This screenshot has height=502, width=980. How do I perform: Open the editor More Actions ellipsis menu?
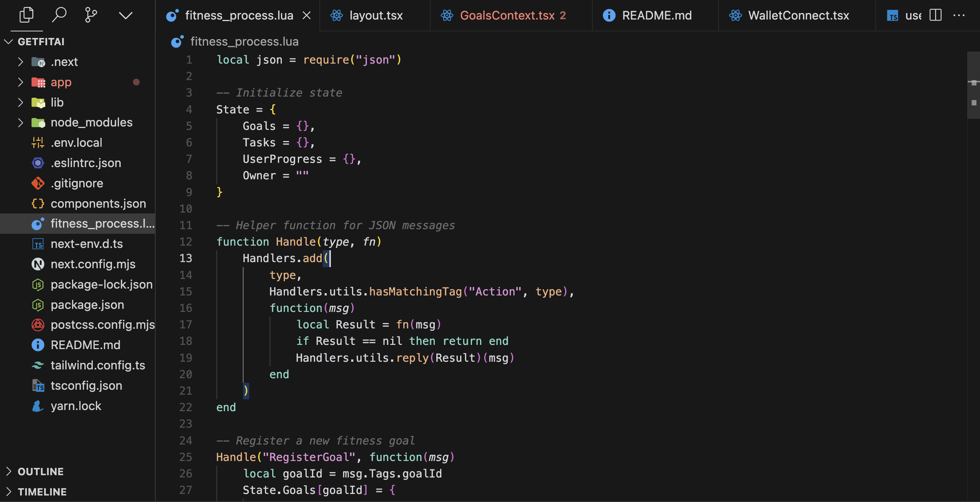point(959,15)
